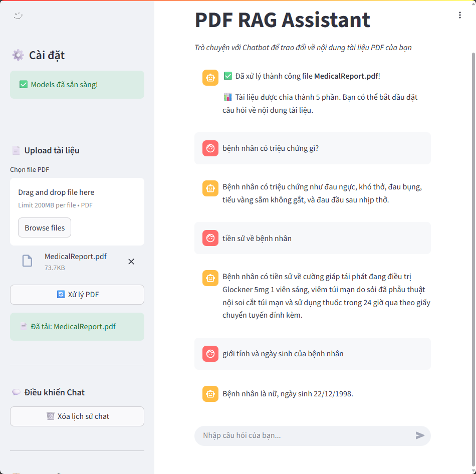Click the paper plane send icon

[x=420, y=436]
